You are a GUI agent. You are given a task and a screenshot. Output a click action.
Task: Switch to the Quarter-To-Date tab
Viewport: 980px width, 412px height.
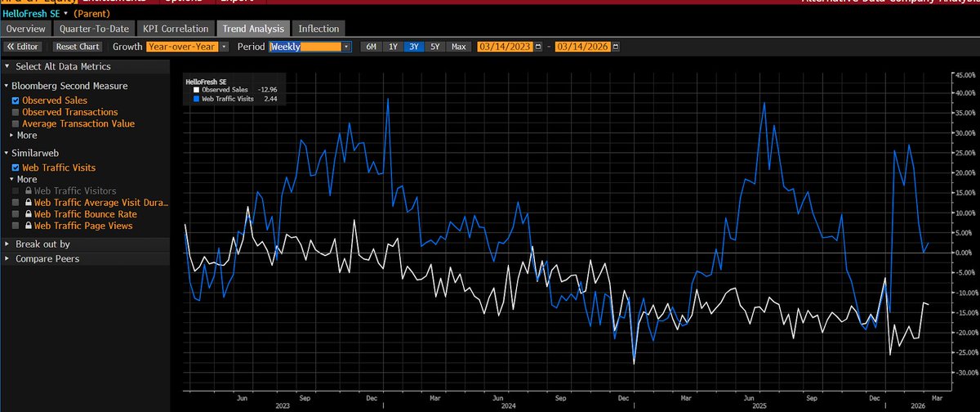click(x=92, y=29)
